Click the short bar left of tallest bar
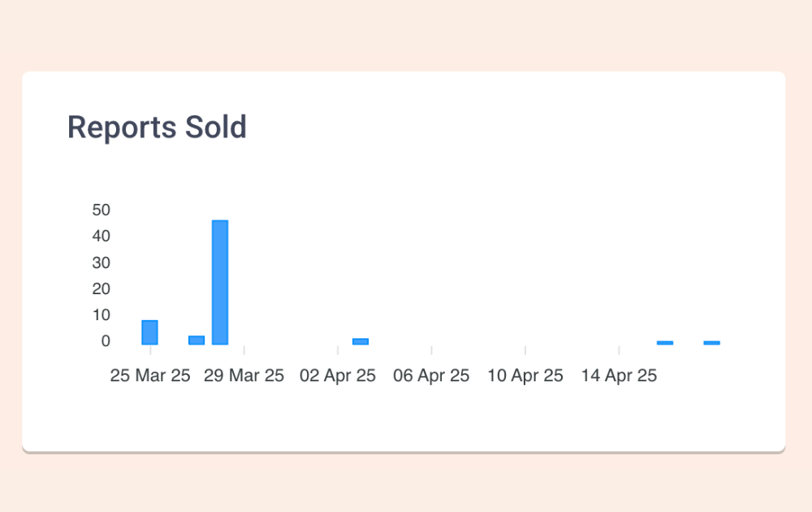The height and width of the screenshot is (512, 812). tap(197, 341)
